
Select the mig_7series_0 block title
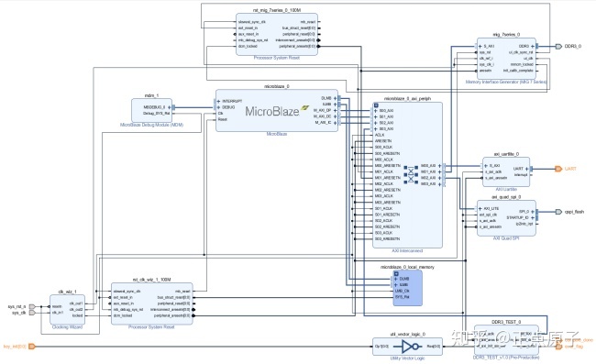506,35
